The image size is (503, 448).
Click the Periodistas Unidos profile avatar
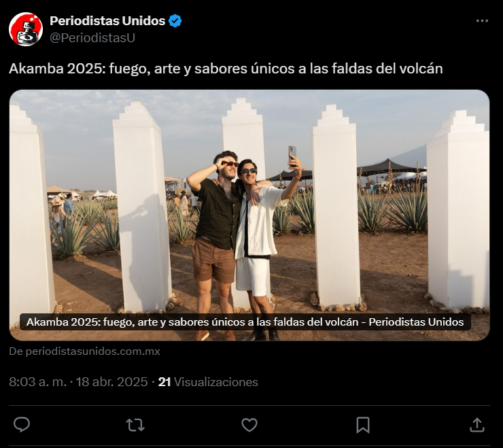click(x=26, y=29)
